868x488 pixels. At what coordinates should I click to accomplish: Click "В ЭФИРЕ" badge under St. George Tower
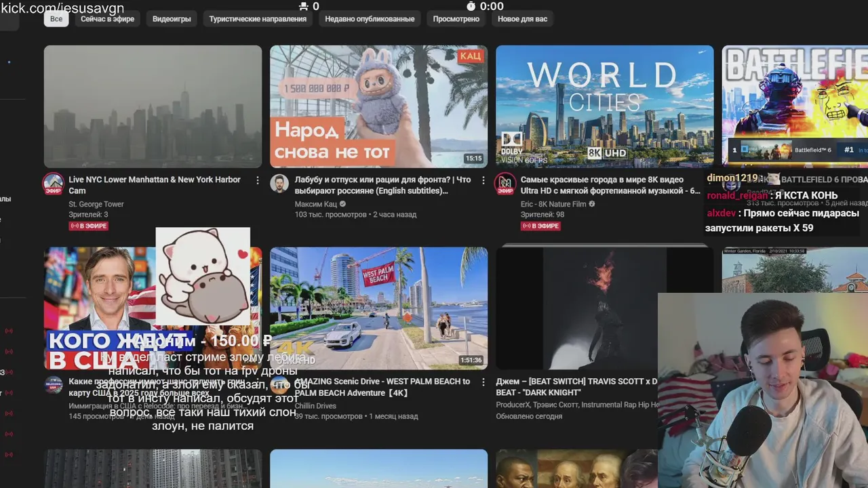click(x=89, y=226)
